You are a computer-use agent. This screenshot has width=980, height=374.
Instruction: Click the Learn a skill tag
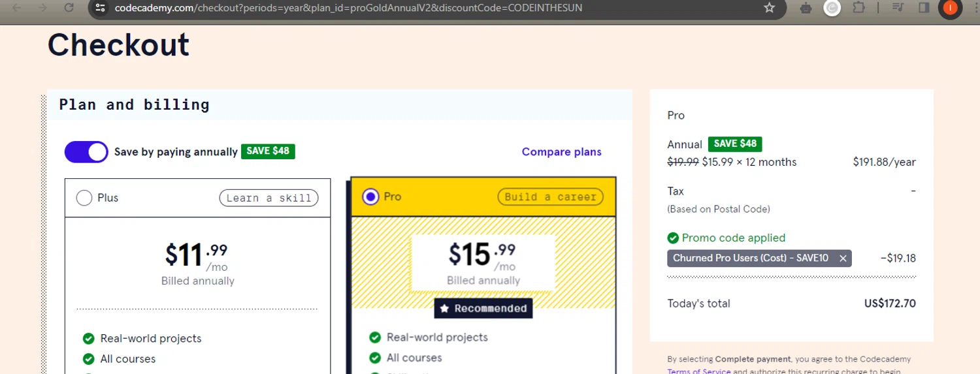pos(269,198)
